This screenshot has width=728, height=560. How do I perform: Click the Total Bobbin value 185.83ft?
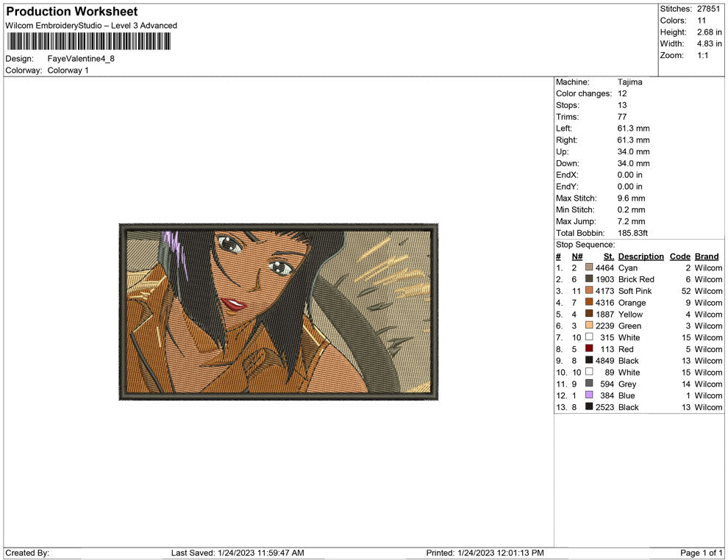pyautogui.click(x=633, y=233)
